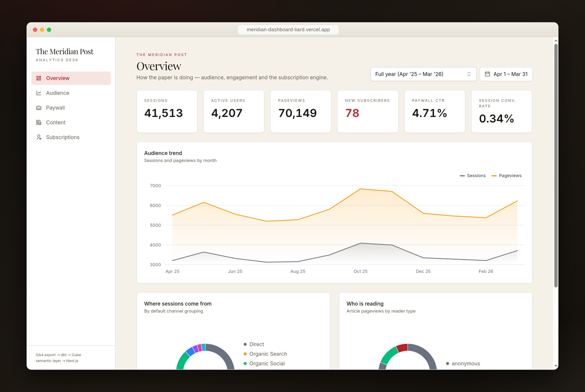Toggle the Organic Search legend entry
The image size is (585, 392).
(265, 354)
